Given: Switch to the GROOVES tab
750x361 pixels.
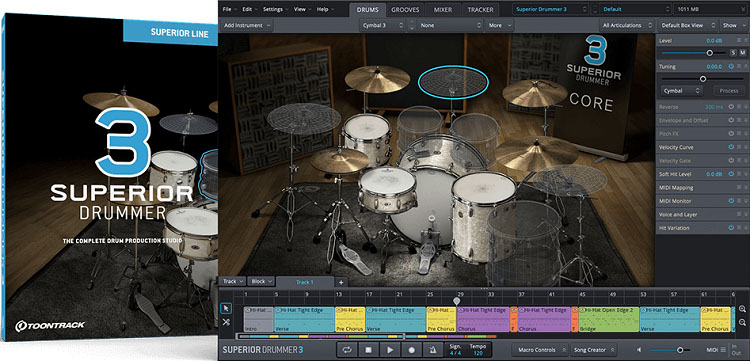Looking at the screenshot, I should (x=405, y=9).
